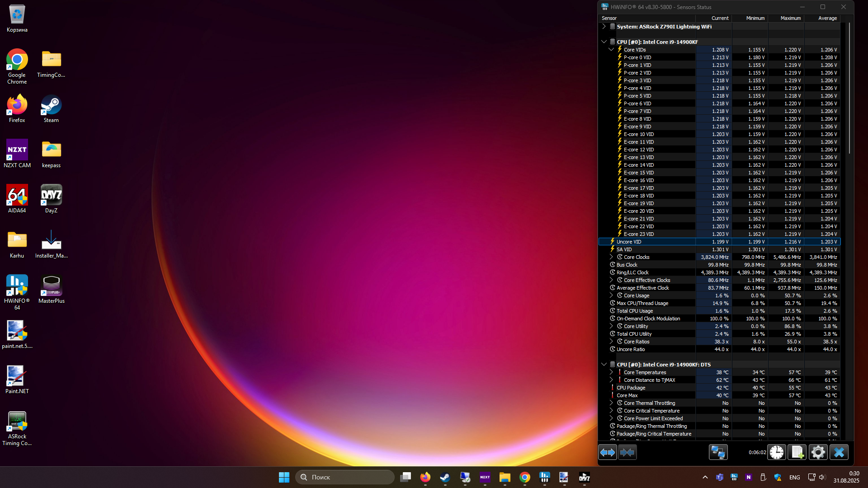The height and width of the screenshot is (488, 868).
Task: Expand Core Effective Clocks subtree
Action: point(611,280)
